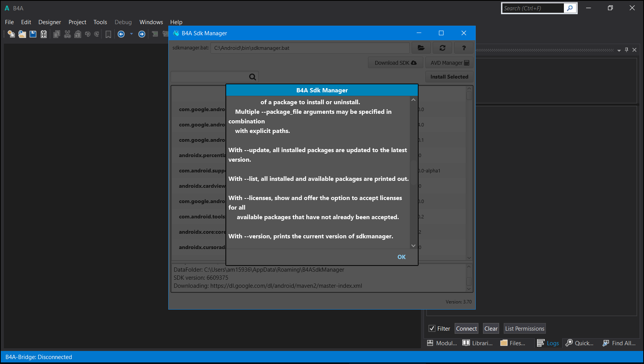Restore down the main B4A window
Viewport: 644px width, 364px height.
(x=610, y=8)
